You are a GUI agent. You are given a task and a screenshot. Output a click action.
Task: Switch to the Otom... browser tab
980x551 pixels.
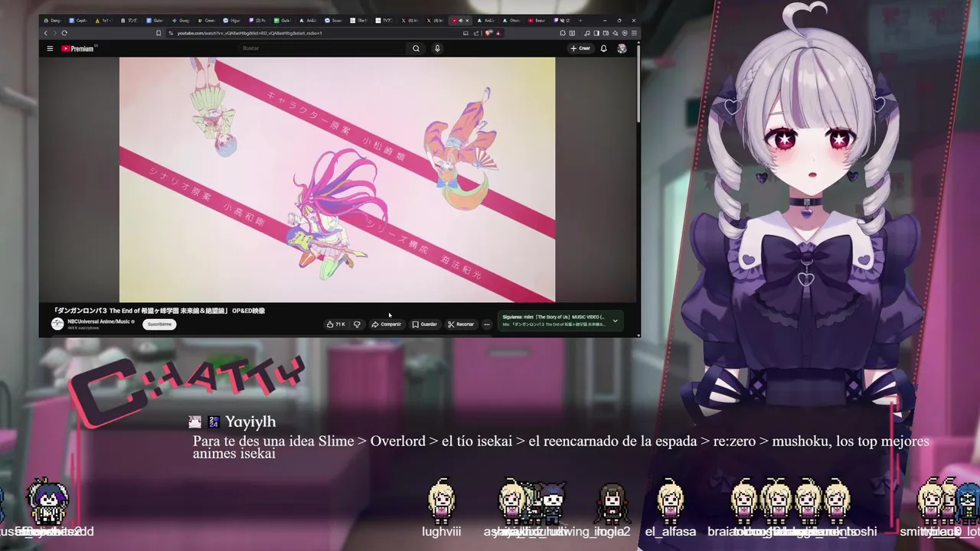(x=512, y=21)
